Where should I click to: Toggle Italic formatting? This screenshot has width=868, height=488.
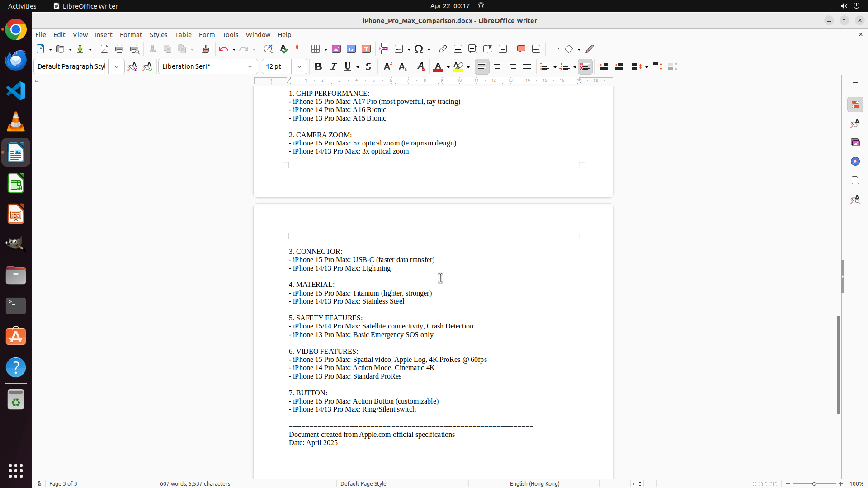[333, 66]
